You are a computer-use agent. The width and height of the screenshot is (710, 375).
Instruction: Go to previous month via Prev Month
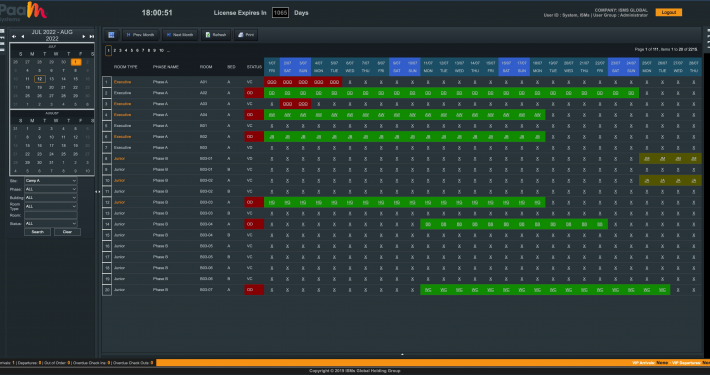click(x=140, y=35)
